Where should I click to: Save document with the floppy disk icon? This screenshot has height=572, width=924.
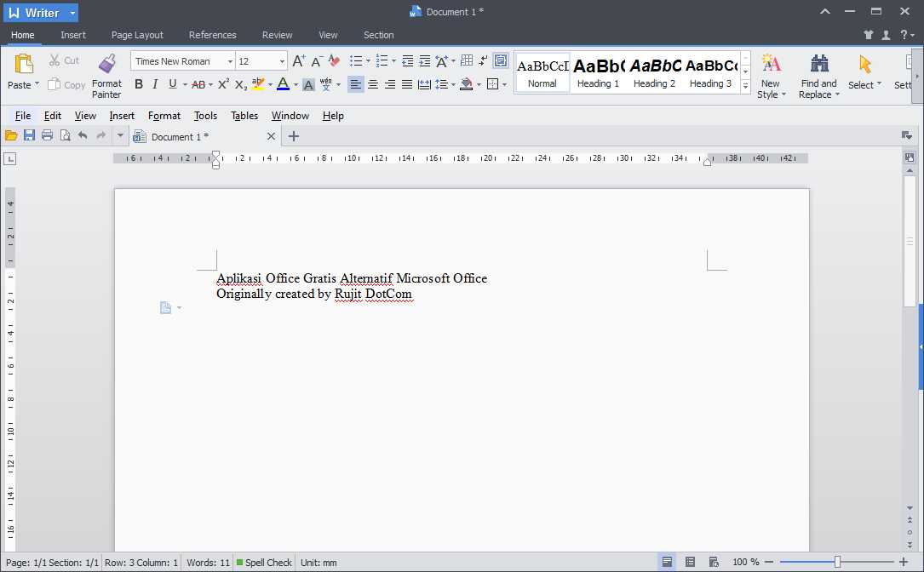pos(29,135)
